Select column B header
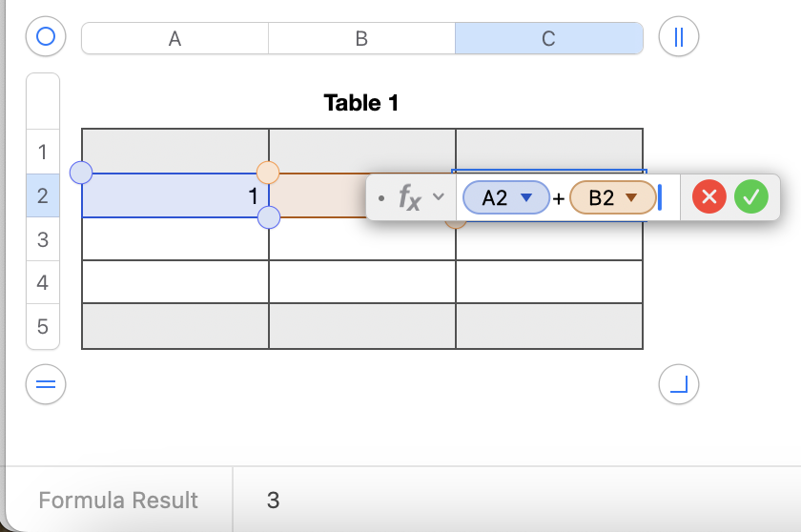The image size is (801, 532). pyautogui.click(x=361, y=38)
